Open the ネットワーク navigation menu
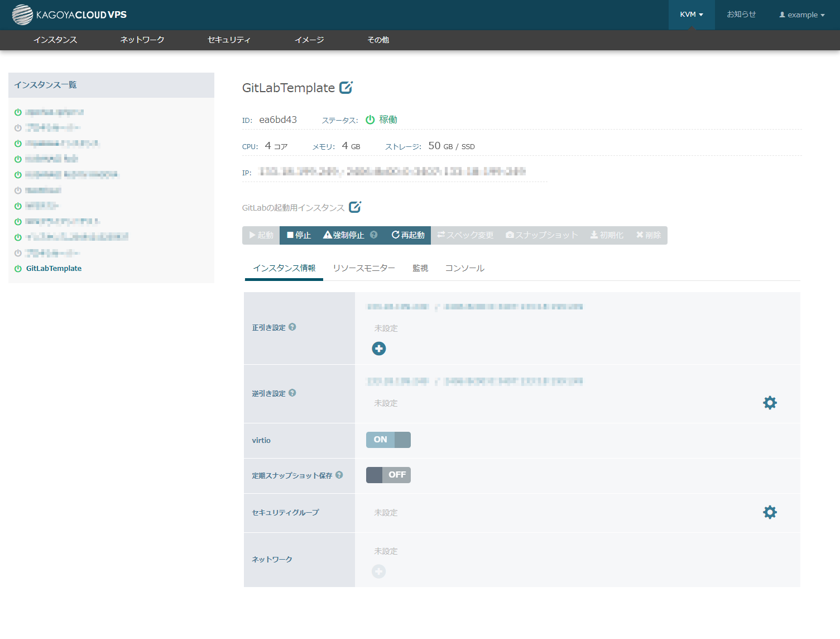Screen dimensions: 840x639 tap(142, 40)
